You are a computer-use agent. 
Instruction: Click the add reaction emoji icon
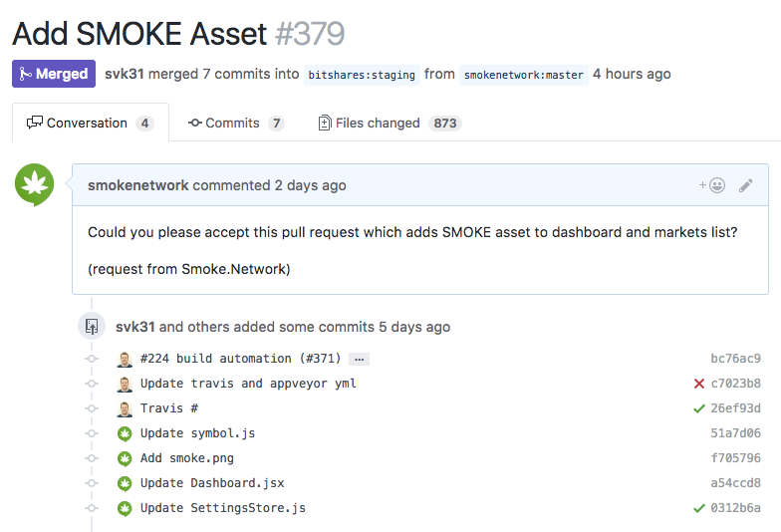click(x=711, y=185)
